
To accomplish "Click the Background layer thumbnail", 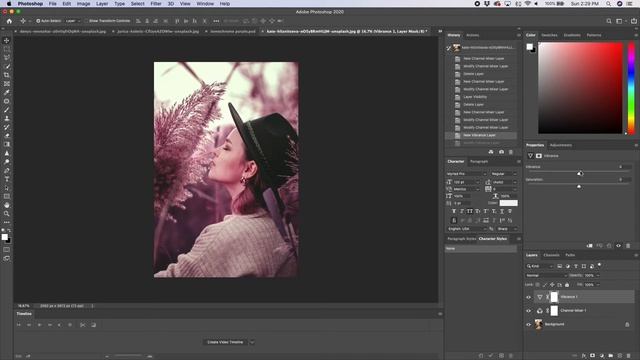I will point(538,324).
